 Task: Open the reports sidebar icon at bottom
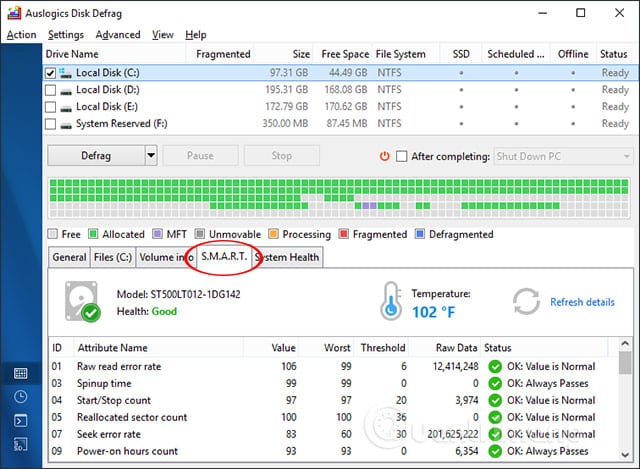pos(20,445)
